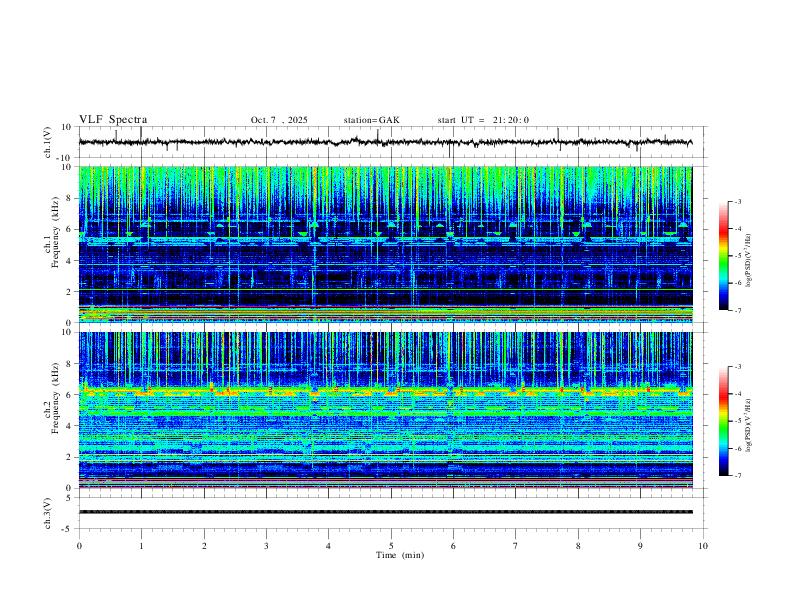Click the "start UT = 21:20:0" header text
Screen dimensions: 792x612
(483, 120)
